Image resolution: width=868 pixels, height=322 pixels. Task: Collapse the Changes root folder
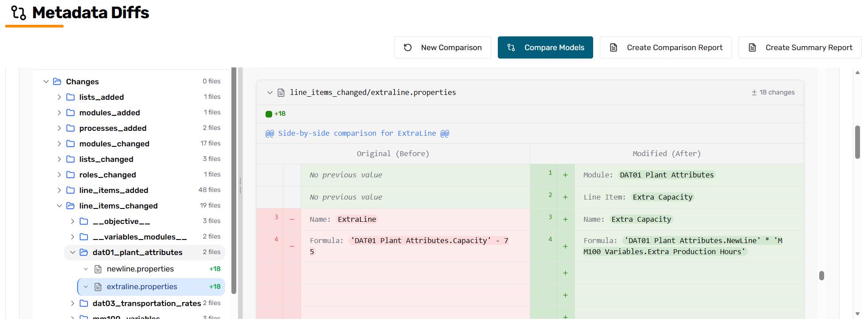pyautogui.click(x=46, y=82)
